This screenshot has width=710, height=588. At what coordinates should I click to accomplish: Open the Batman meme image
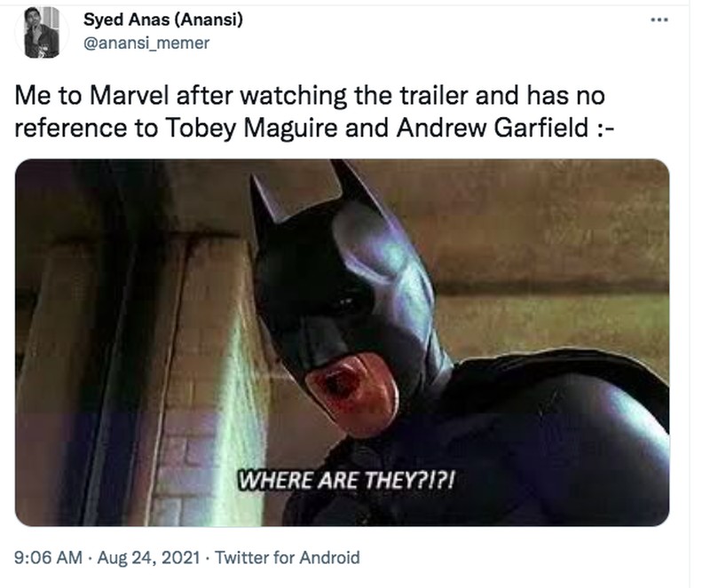coord(342,342)
